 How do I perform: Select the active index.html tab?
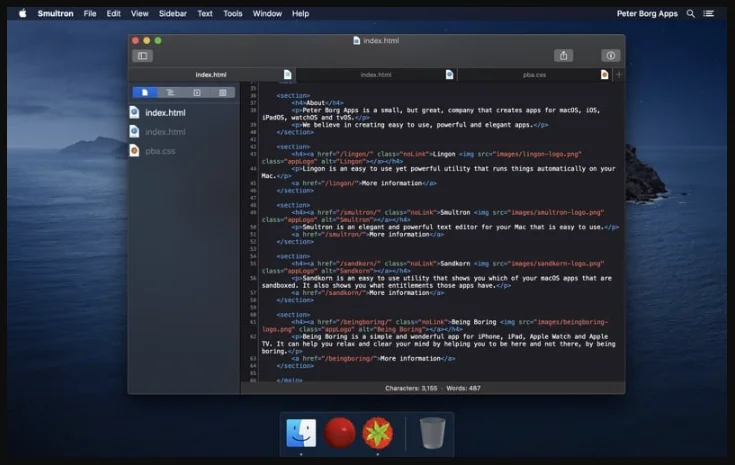click(211, 75)
